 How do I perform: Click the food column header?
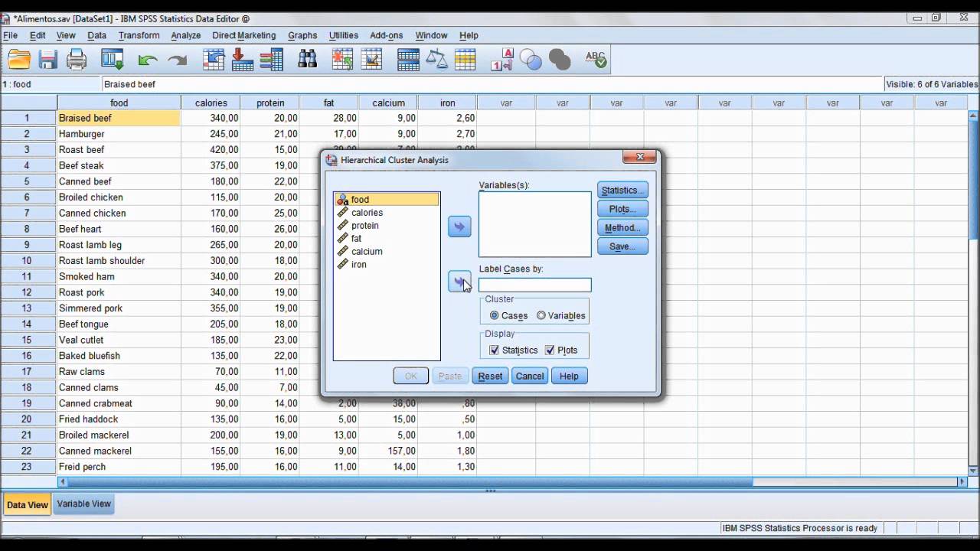119,103
